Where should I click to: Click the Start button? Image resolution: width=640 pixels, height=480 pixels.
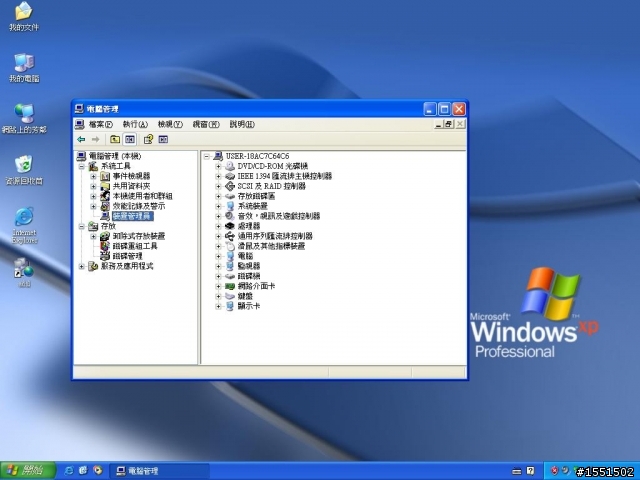point(28,471)
